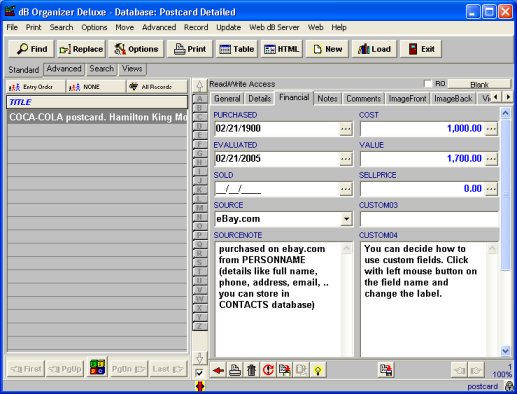The height and width of the screenshot is (394, 517).
Task: Click the yellow light bulb tip icon
Action: [x=318, y=370]
